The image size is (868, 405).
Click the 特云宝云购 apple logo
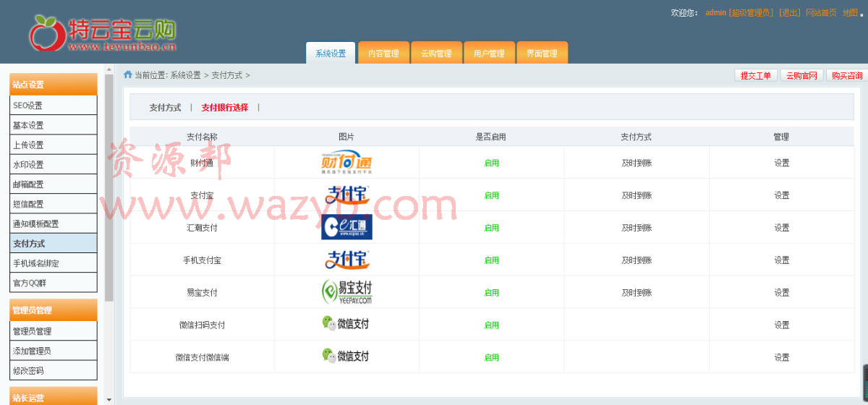47,33
